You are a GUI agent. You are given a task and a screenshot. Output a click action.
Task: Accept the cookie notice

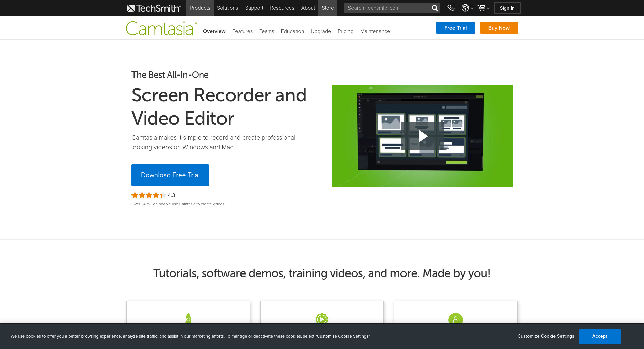(599, 336)
